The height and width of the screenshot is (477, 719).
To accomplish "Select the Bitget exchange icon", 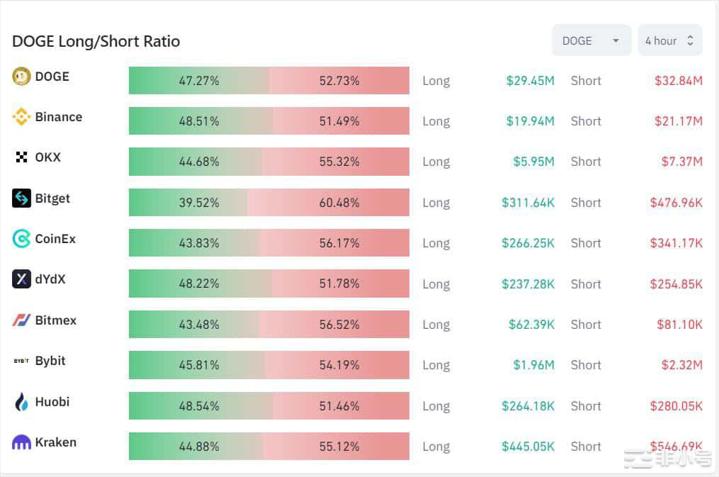I will click(21, 199).
